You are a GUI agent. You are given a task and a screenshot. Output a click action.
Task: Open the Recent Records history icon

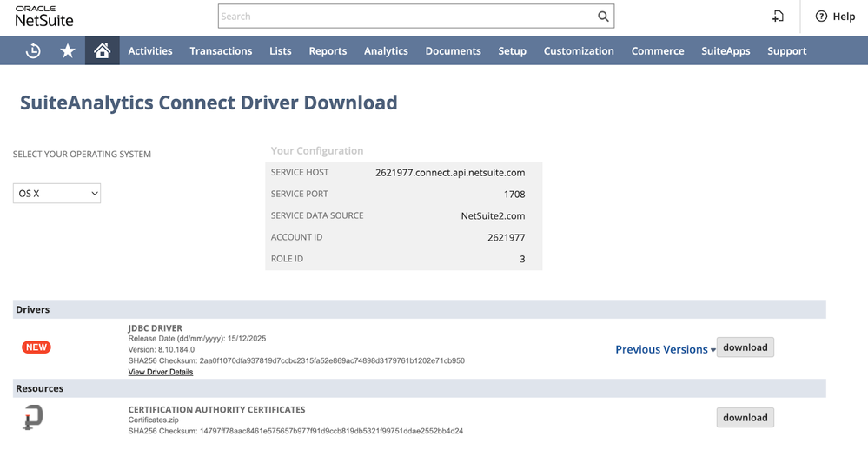pyautogui.click(x=33, y=51)
